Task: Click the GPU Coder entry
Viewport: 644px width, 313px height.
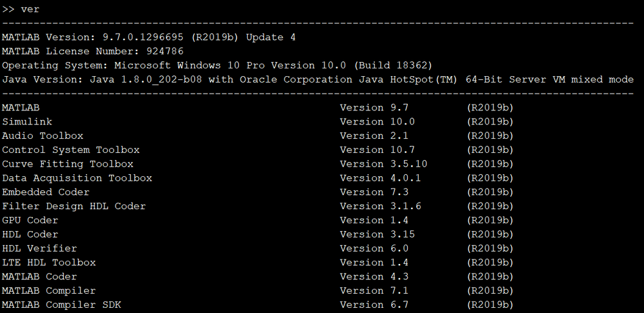Action: [x=30, y=221]
